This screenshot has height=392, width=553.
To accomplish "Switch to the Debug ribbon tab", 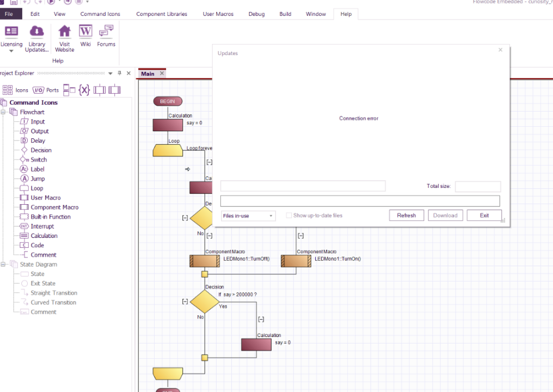I will coord(256,14).
